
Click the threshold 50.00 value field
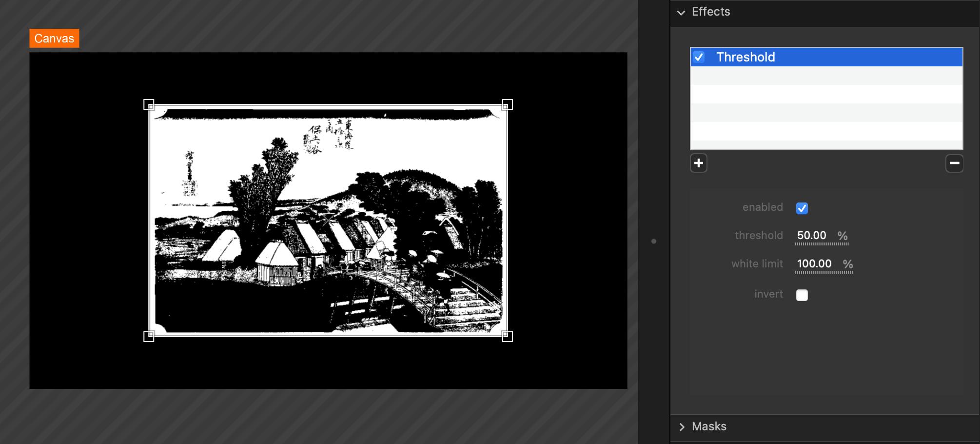click(x=812, y=236)
